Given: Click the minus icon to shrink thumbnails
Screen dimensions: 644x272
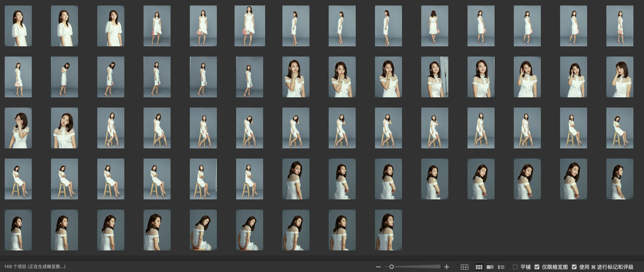Looking at the screenshot, I should click(x=378, y=267).
